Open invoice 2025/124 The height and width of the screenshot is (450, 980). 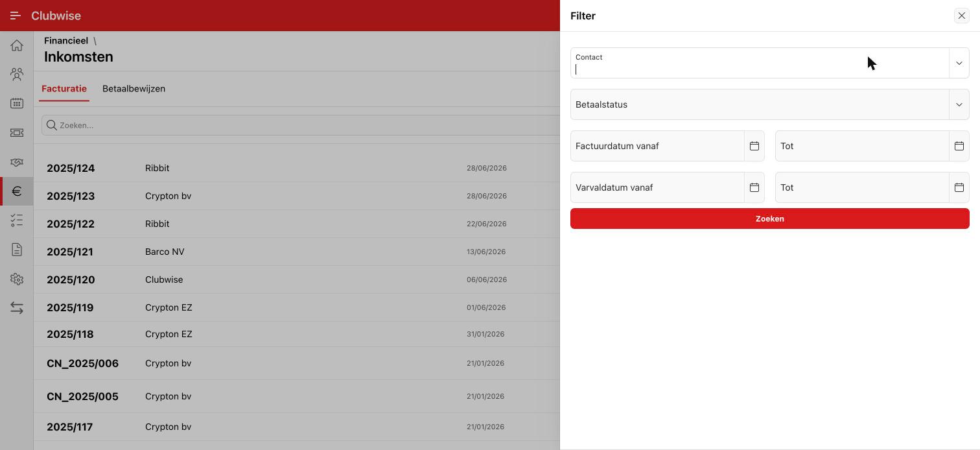pos(71,168)
